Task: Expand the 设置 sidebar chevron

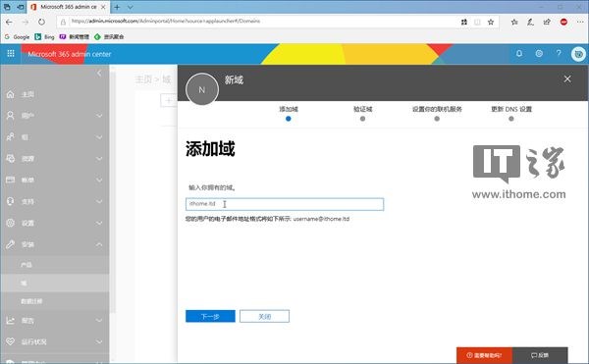Action: (x=99, y=224)
